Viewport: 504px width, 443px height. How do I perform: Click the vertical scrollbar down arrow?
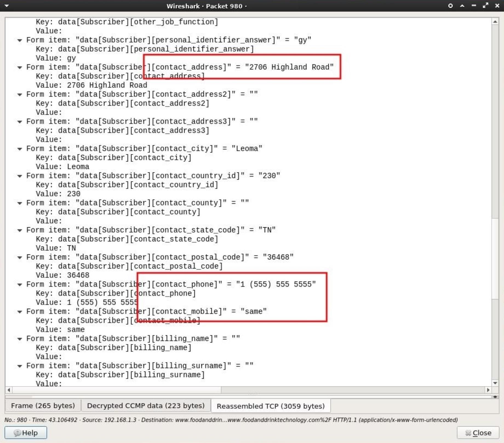[x=495, y=384]
